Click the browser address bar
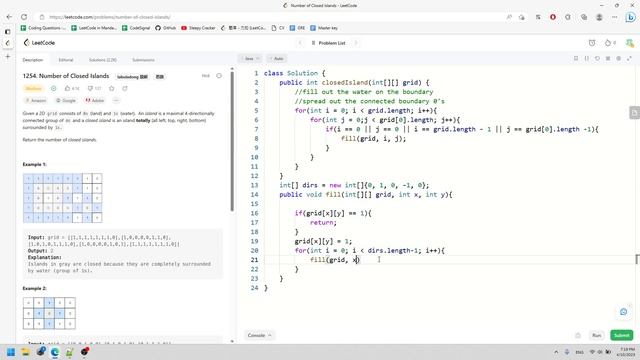Image resolution: width=640 pixels, height=360 pixels. [269, 17]
